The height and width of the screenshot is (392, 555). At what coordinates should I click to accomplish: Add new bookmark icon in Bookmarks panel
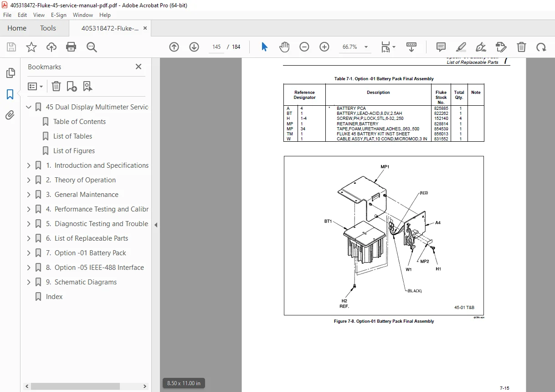click(72, 86)
